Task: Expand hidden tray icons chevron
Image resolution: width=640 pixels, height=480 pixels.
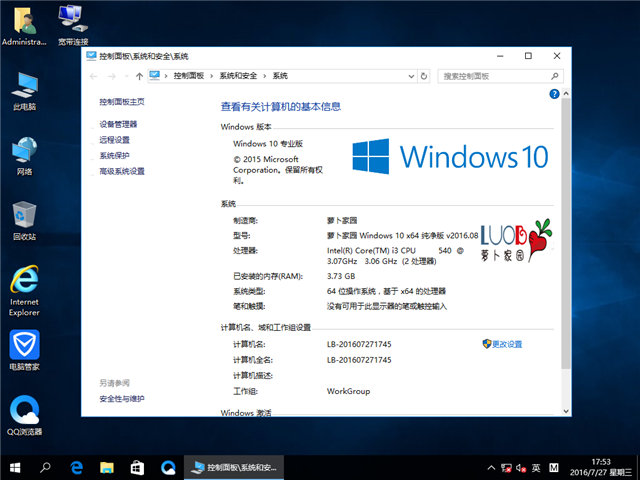Action: point(491,468)
